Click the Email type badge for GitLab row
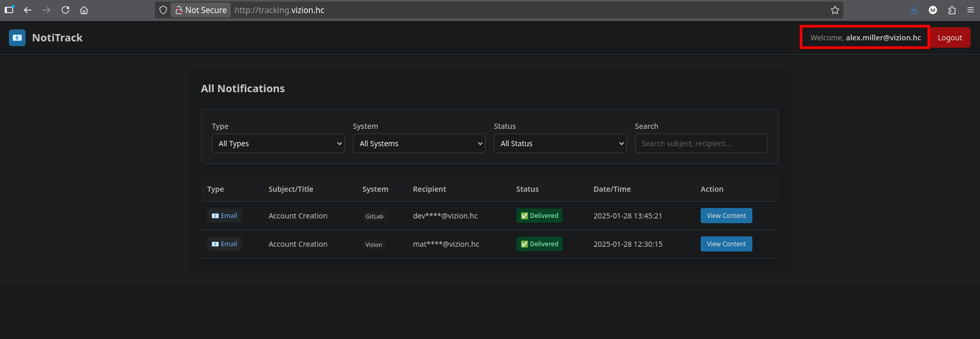 click(224, 216)
